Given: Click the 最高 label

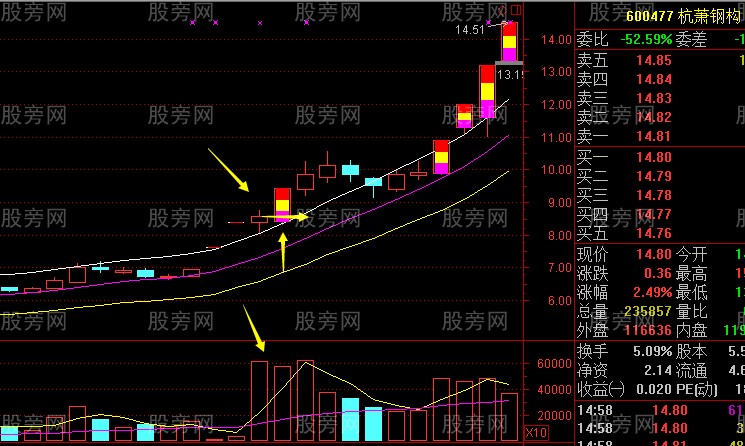Looking at the screenshot, I should tap(691, 273).
